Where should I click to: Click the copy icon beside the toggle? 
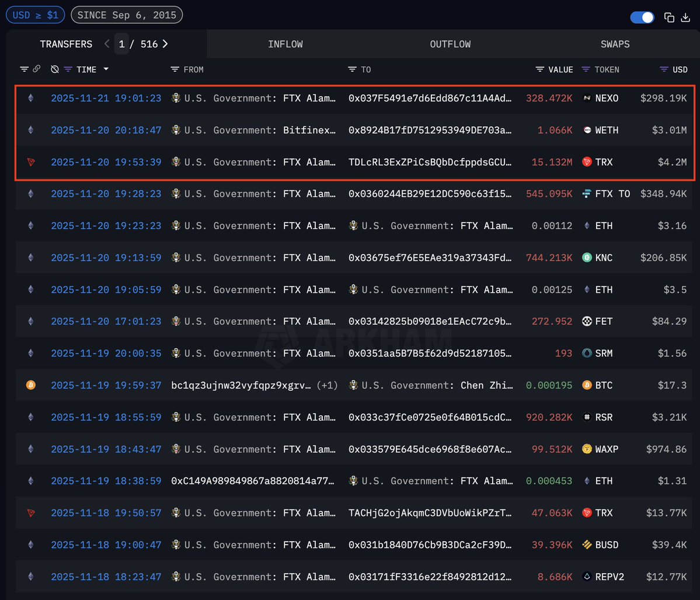point(669,18)
